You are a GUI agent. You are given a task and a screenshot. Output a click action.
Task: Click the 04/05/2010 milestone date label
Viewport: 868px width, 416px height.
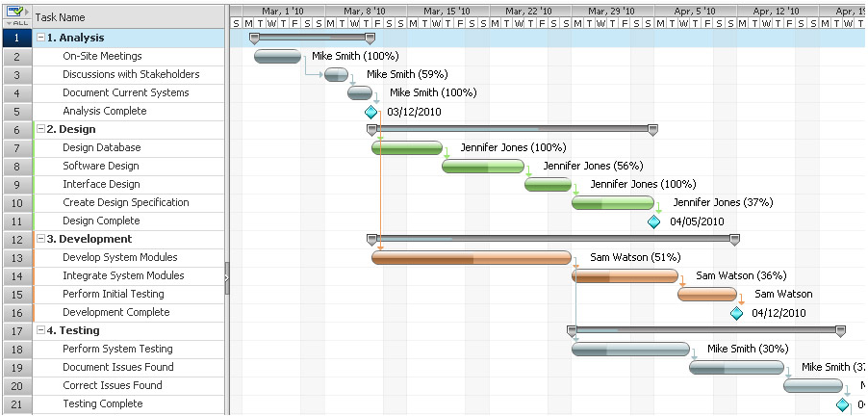697,221
